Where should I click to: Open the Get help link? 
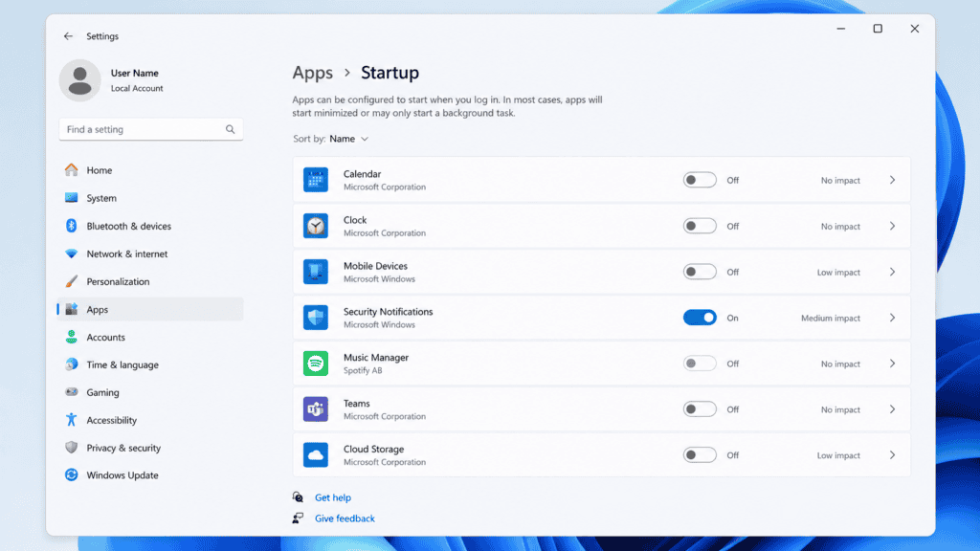(x=332, y=497)
